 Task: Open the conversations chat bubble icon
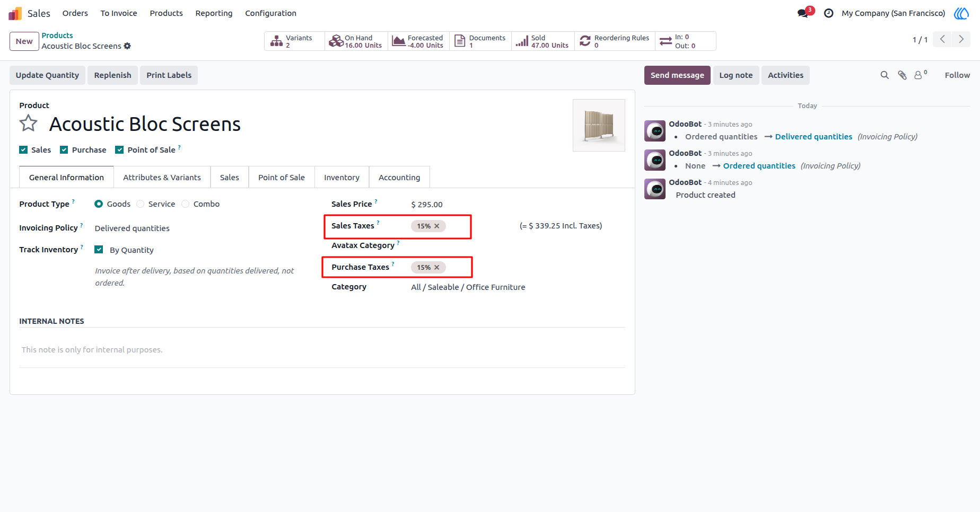pos(803,13)
